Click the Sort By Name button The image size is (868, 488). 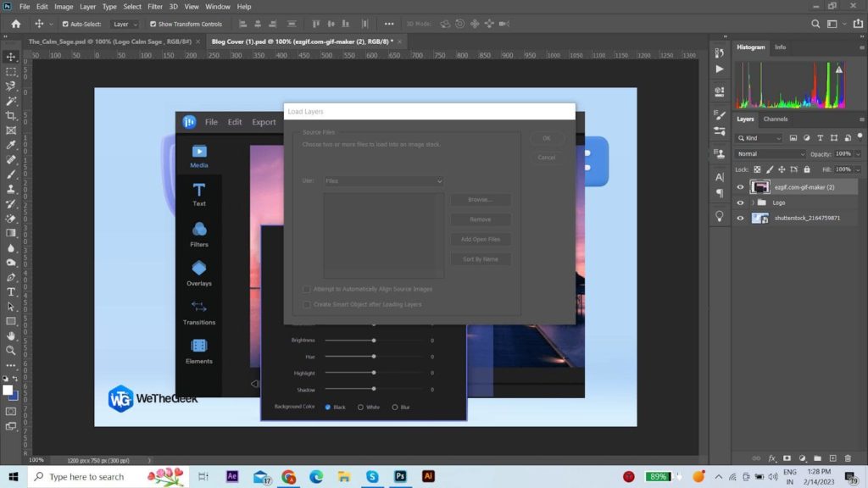(x=481, y=259)
